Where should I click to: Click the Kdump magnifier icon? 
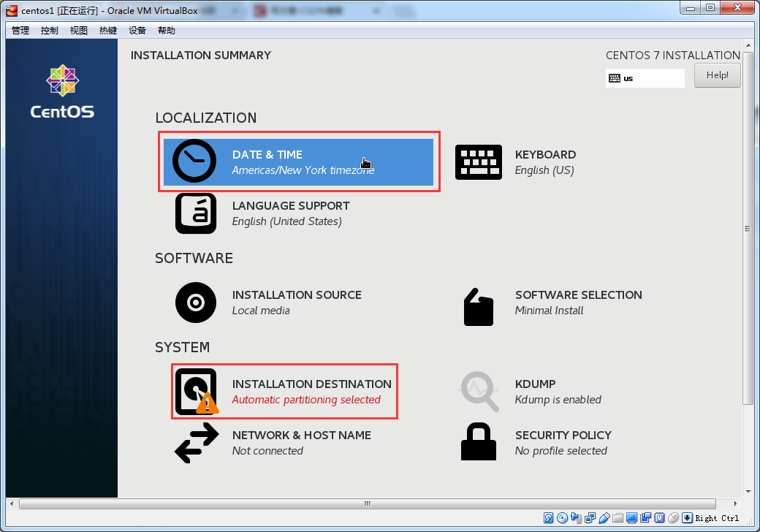click(x=479, y=392)
